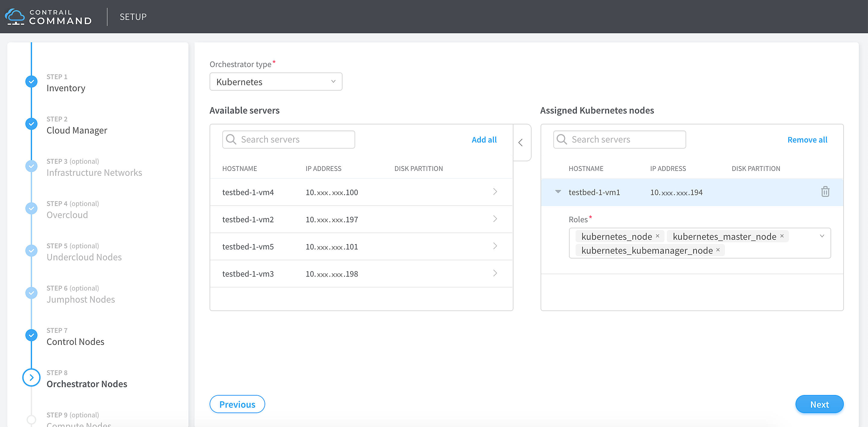The height and width of the screenshot is (427, 868).
Task: Click the Step 3 Infrastructure Networks step circle
Action: [31, 166]
